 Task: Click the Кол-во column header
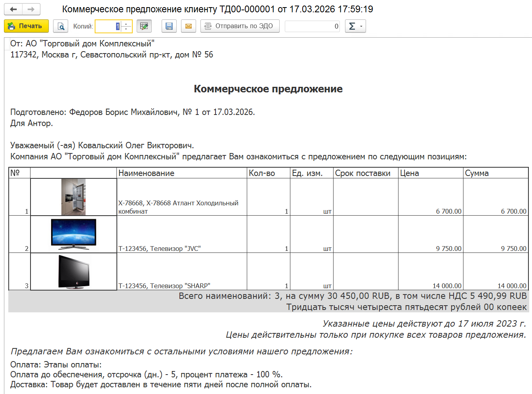pos(269,173)
